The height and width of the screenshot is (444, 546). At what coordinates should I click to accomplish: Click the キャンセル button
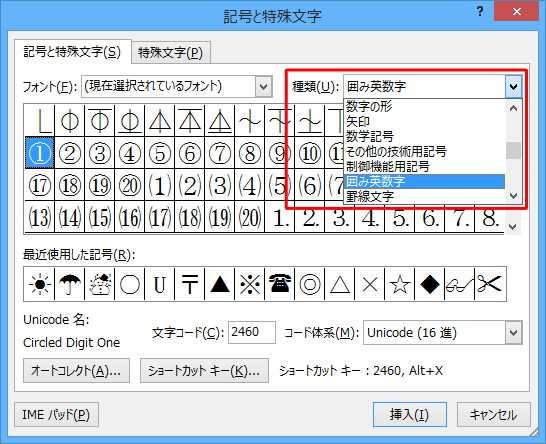pyautogui.click(x=493, y=414)
